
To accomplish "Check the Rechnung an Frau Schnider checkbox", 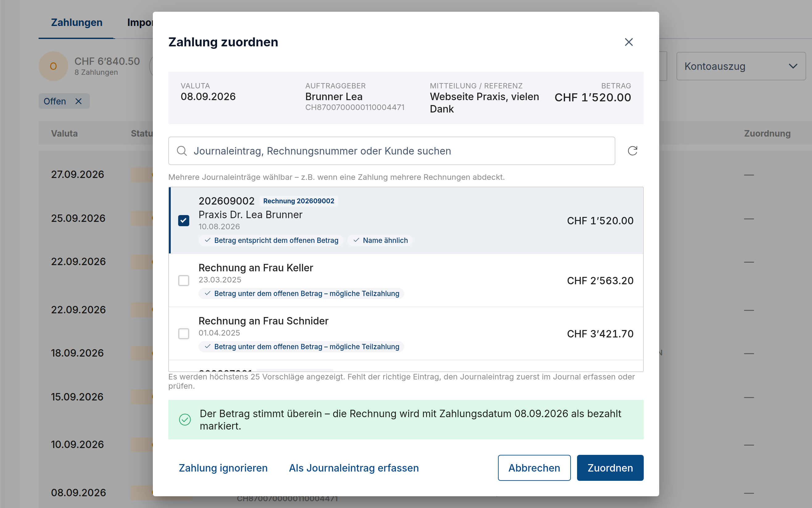I will coord(184,334).
